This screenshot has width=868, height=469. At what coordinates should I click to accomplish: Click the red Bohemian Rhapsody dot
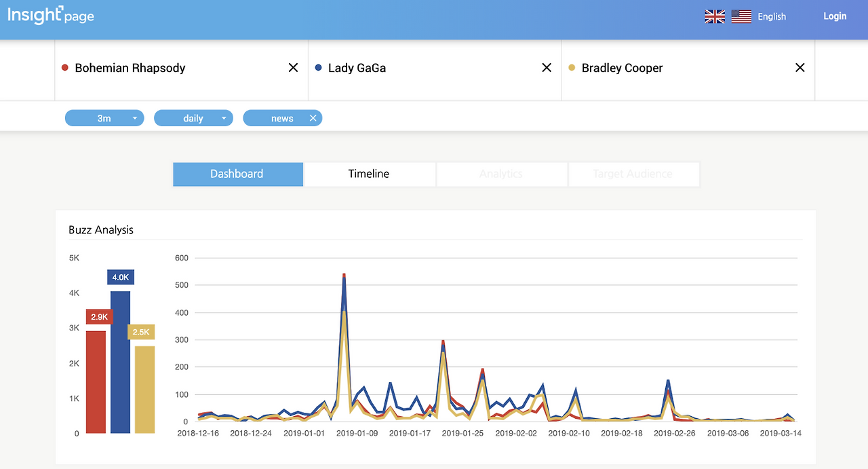[65, 68]
